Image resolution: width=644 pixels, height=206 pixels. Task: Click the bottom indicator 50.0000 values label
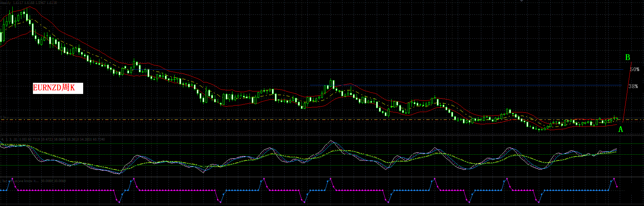pos(53,181)
